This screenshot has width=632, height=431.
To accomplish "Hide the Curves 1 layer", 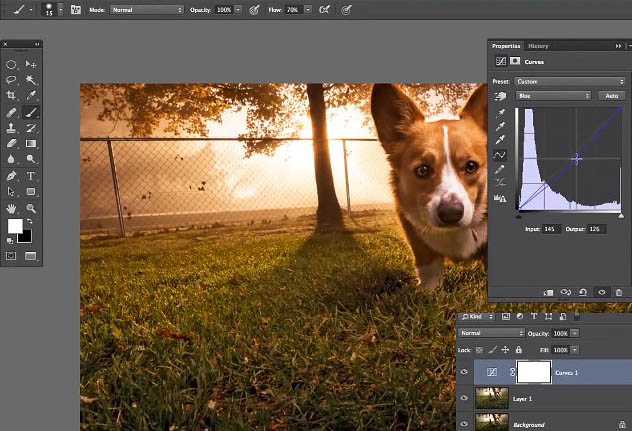I will click(x=464, y=372).
